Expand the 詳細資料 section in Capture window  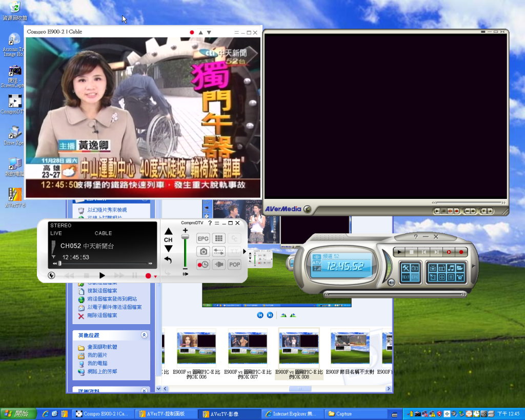[x=144, y=391]
